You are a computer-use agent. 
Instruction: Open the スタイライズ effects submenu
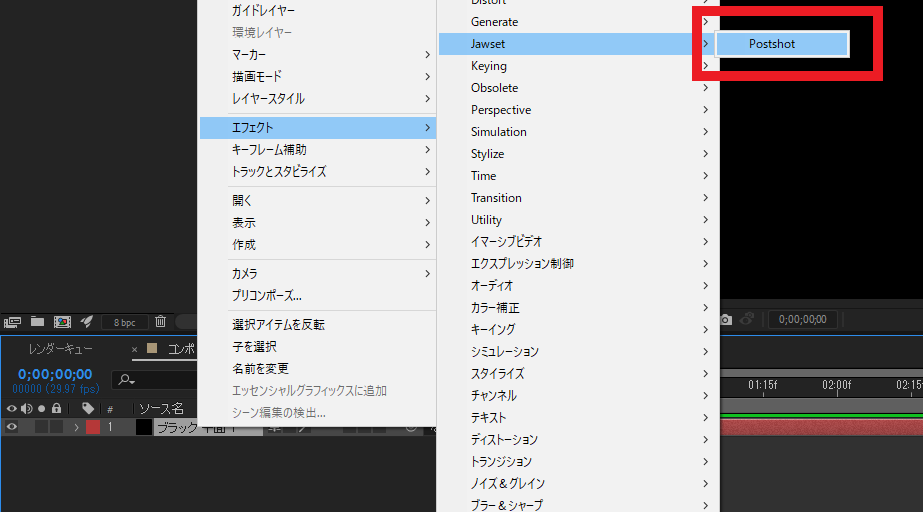(x=577, y=374)
